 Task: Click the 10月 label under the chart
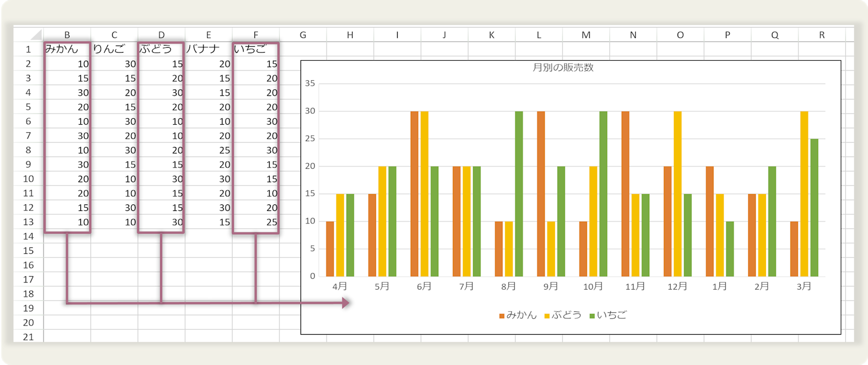point(593,286)
